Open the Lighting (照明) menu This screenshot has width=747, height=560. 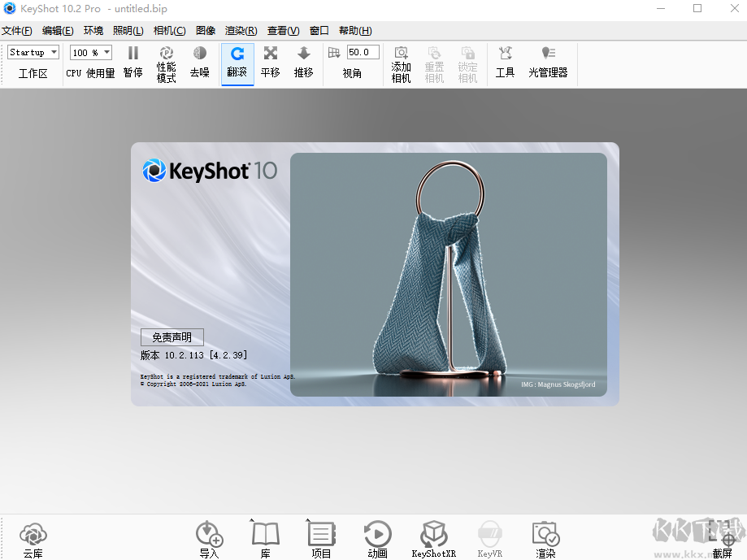(x=128, y=31)
